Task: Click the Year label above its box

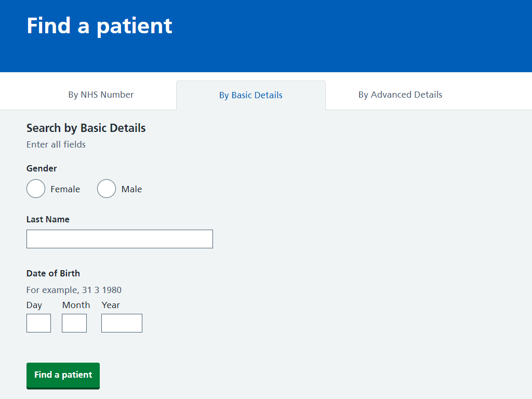Action: click(111, 305)
